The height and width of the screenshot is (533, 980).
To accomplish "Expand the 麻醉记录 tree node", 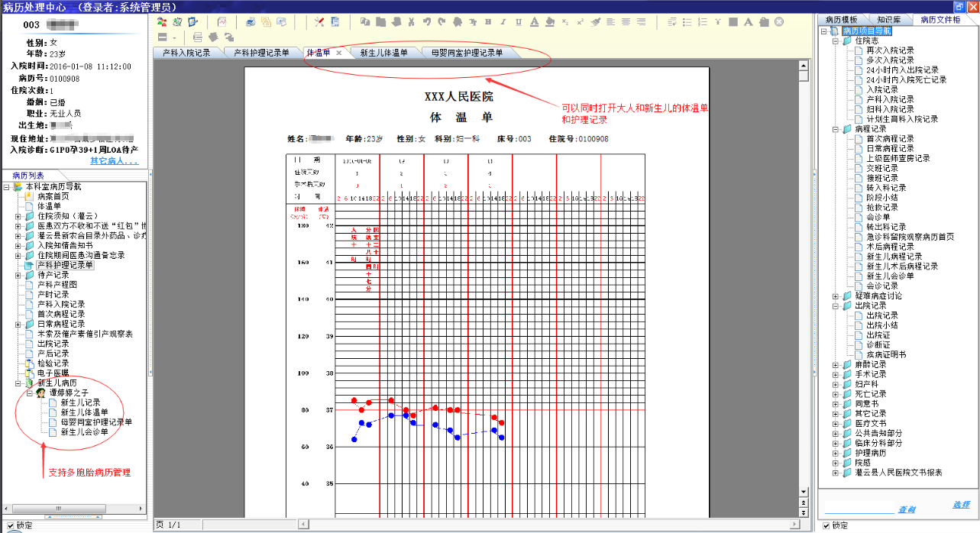I will 836,364.
